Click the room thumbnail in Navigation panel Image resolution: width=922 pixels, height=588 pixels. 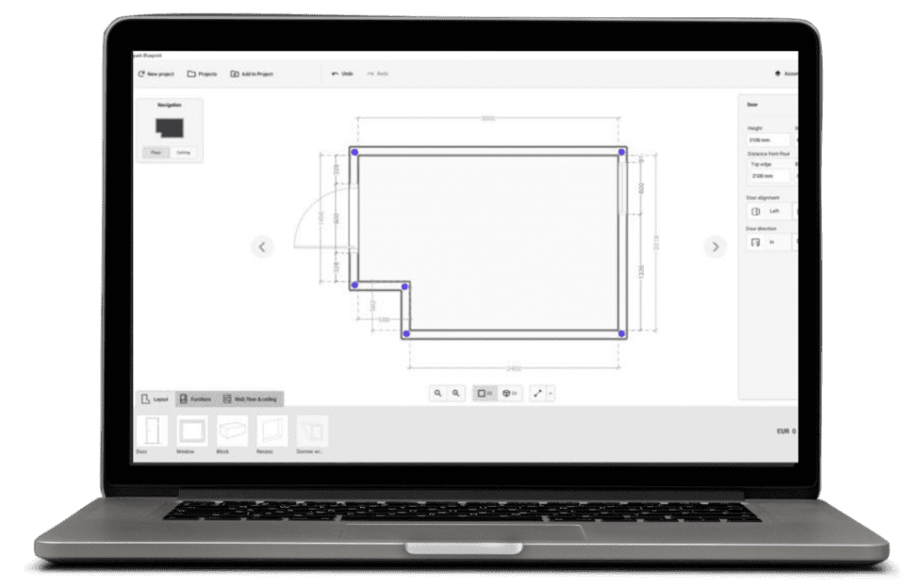click(169, 128)
